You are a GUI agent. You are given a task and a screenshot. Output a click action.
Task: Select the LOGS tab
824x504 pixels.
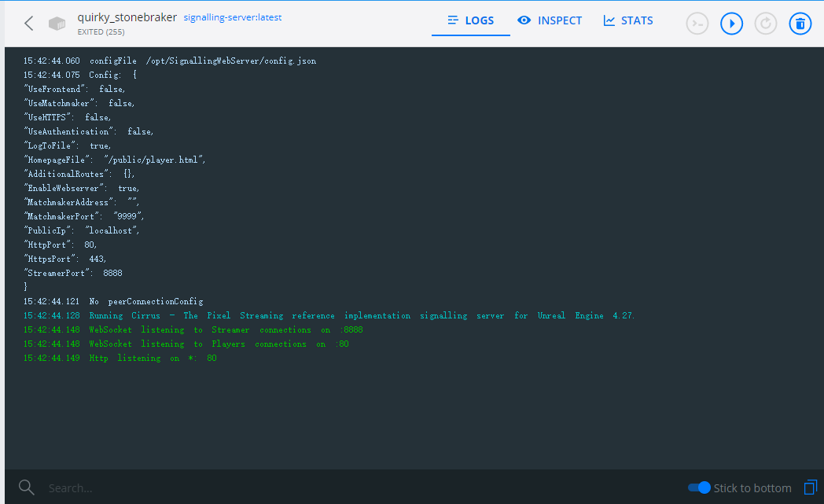tap(470, 20)
